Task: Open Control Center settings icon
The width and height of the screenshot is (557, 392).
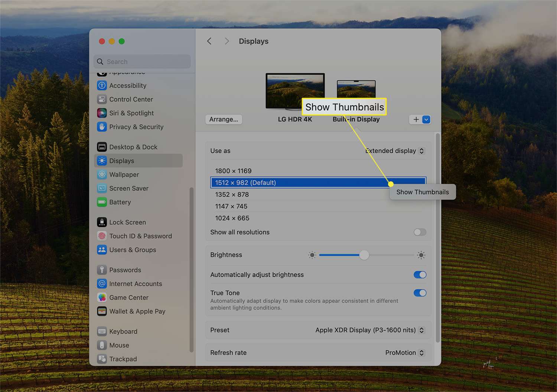Action: click(102, 99)
